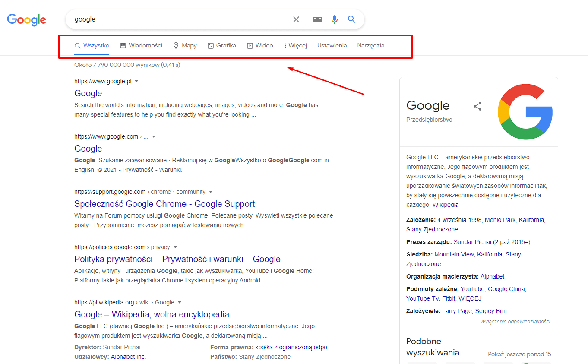Click the Sundar Pichai link in panel
Viewport: 588px width, 364px height.
click(473, 242)
